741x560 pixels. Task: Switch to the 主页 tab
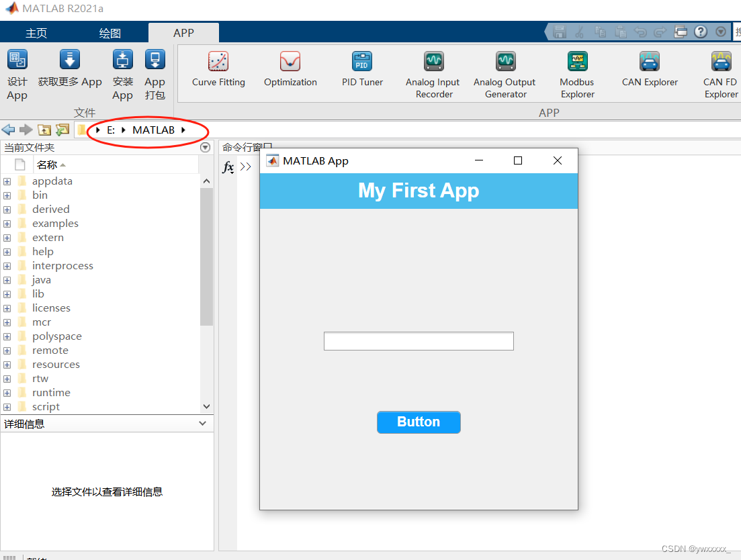pos(36,33)
